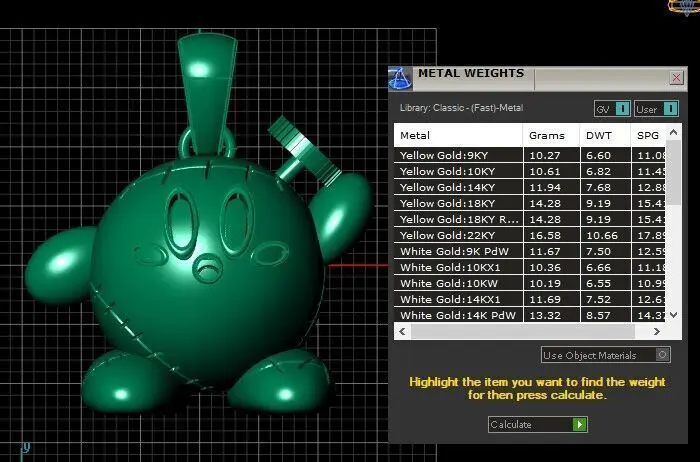Select the Yellow Gold:22KY row

point(530,235)
